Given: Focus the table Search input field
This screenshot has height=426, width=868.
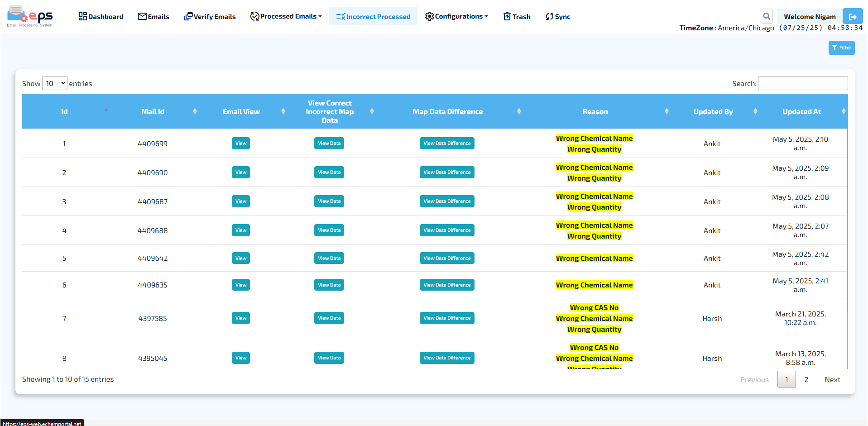Looking at the screenshot, I should 802,83.
